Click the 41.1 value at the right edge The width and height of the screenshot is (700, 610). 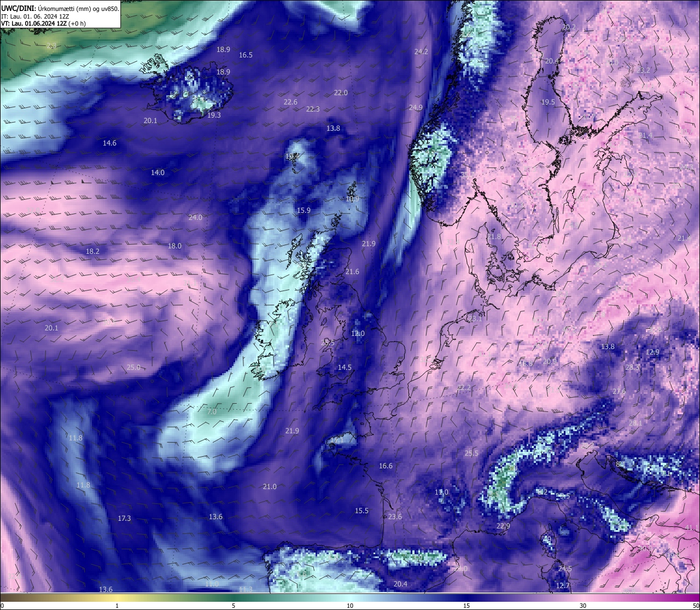point(692,528)
